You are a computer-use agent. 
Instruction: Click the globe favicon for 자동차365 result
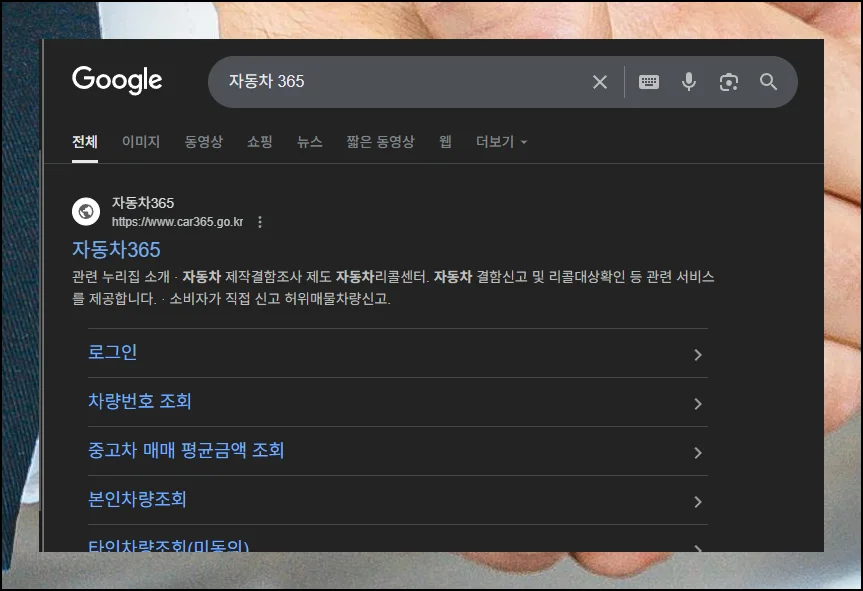86,211
